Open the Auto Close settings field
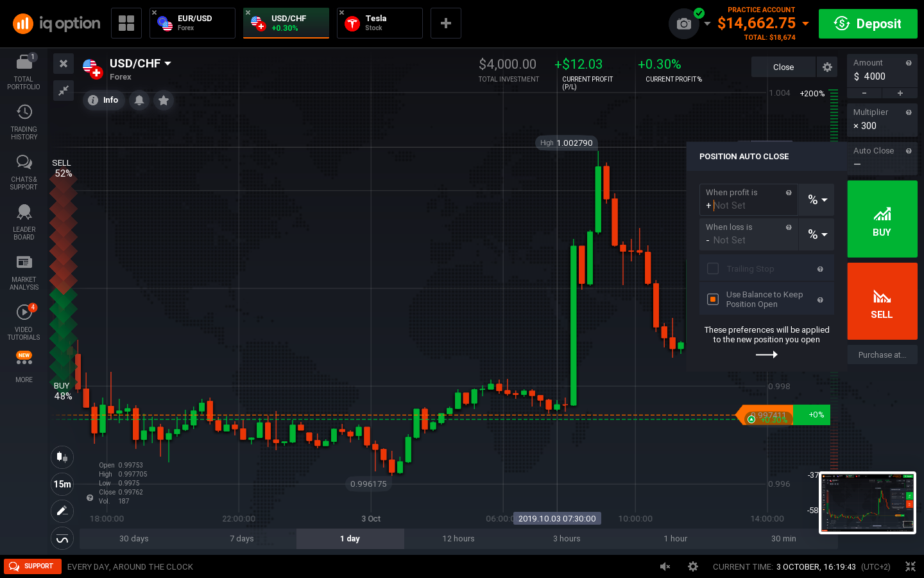This screenshot has width=924, height=578. tap(882, 158)
